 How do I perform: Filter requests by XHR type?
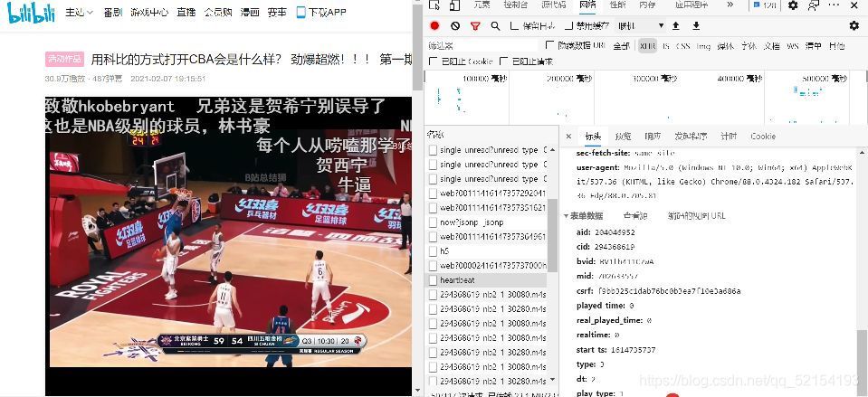click(646, 46)
